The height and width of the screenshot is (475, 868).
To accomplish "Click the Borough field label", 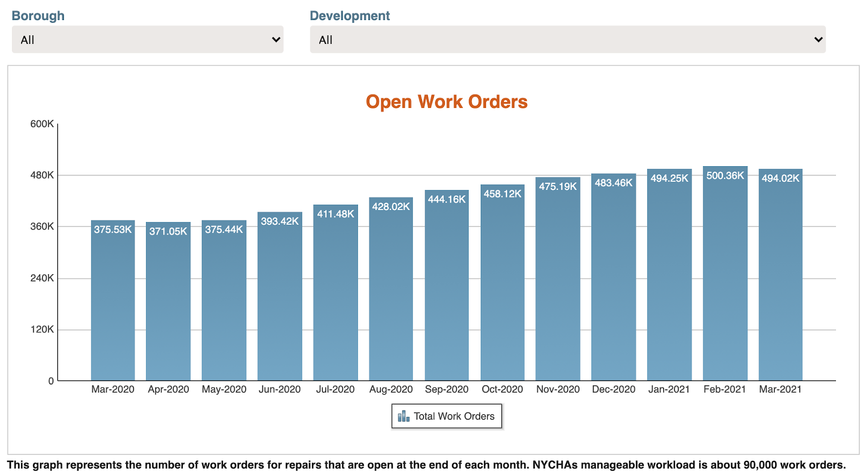I will tap(38, 16).
